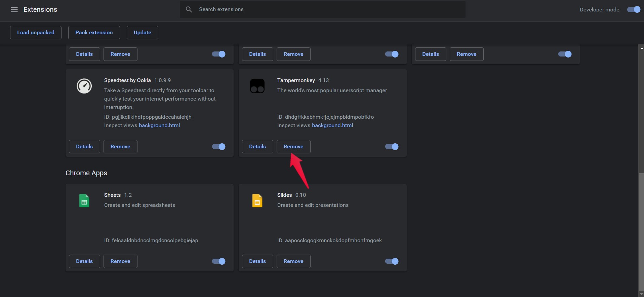Screen dimensions: 644x297
Task: Click the Tampermonkey extension ID text
Action: (325, 117)
